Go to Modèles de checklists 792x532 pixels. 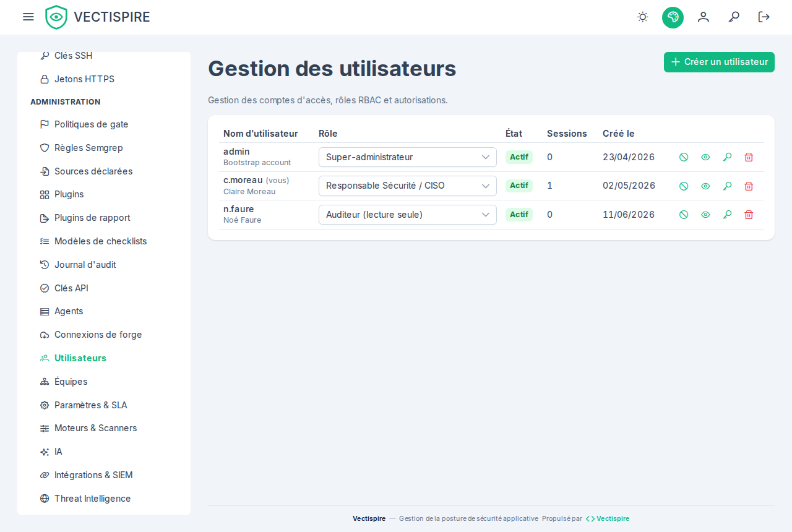tap(104, 241)
